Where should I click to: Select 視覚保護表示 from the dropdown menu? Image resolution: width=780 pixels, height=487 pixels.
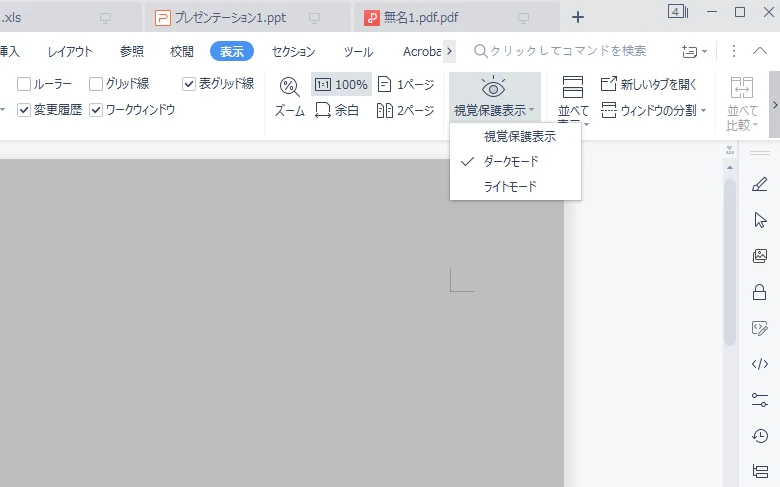[x=515, y=136]
